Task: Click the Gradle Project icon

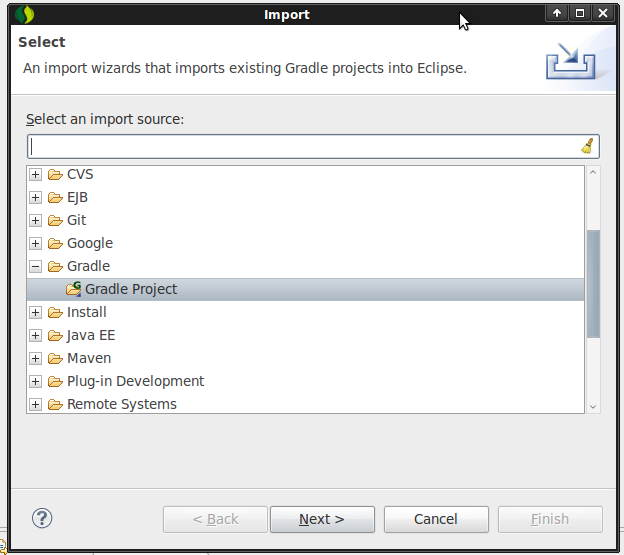Action: (x=73, y=289)
